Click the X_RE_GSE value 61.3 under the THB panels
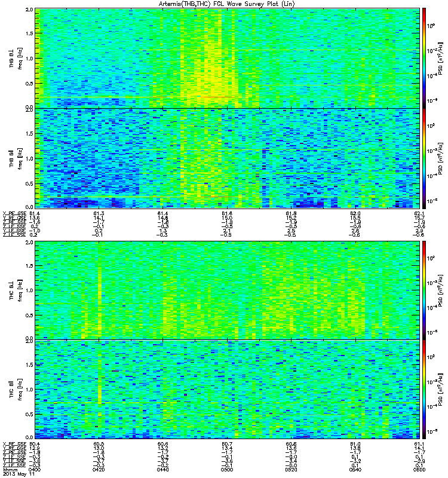Screen dimensions: 448x478 [99, 213]
